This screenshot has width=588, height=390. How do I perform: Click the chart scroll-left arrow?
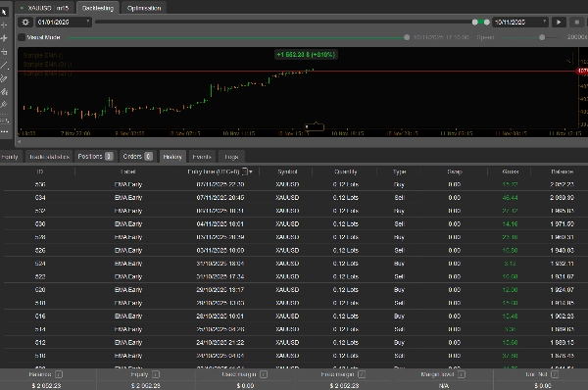click(20, 141)
